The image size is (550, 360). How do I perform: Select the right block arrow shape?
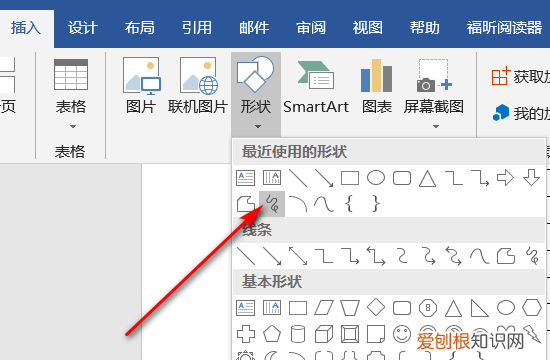505,178
